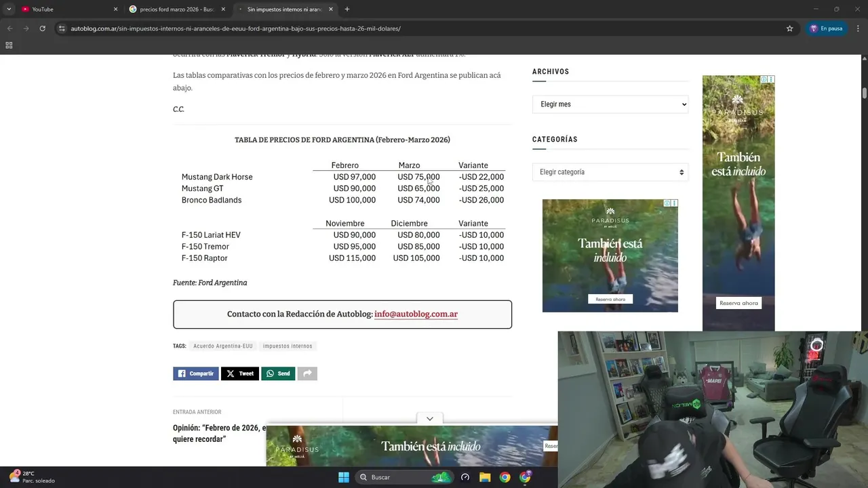Click the Febrero column header
This screenshot has height=488, width=868.
(x=345, y=165)
